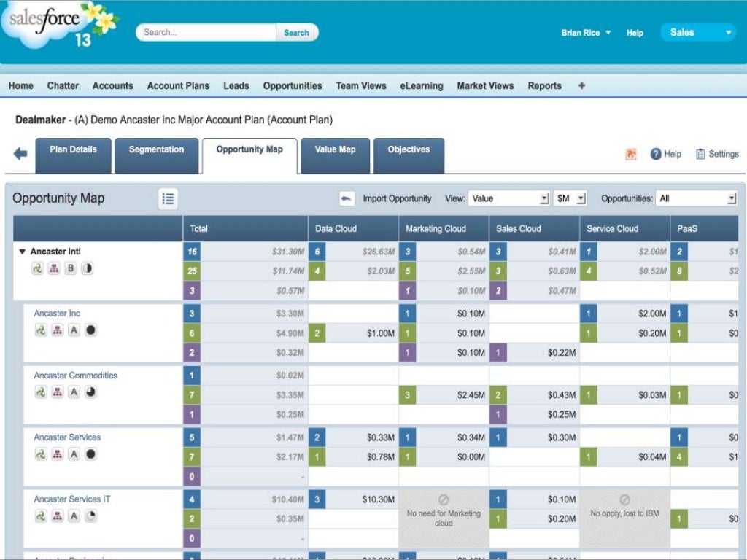This screenshot has height=560, width=747.
Task: Open the Objectives tab
Action: click(x=409, y=155)
